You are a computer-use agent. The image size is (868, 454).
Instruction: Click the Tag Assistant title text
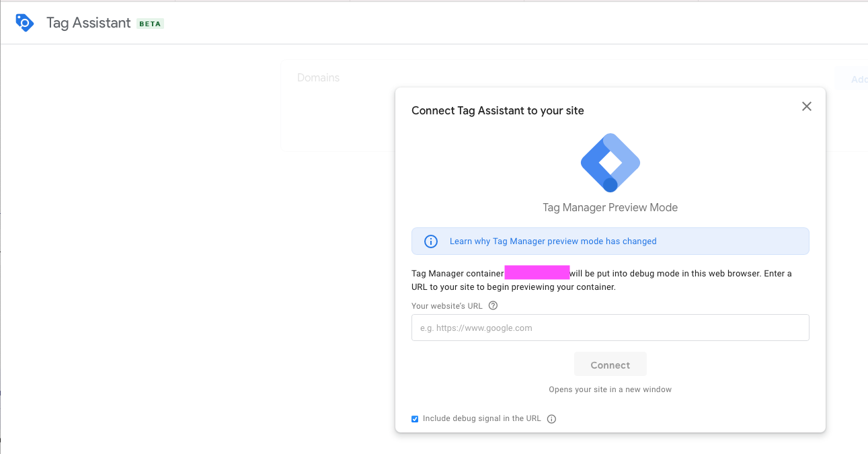coord(88,23)
